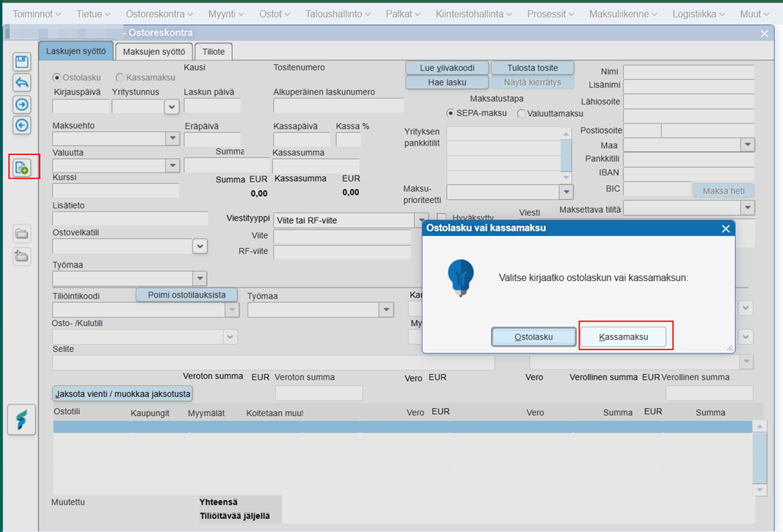The image size is (783, 532).
Task: Open the folder icon in sidebar
Action: click(21, 234)
